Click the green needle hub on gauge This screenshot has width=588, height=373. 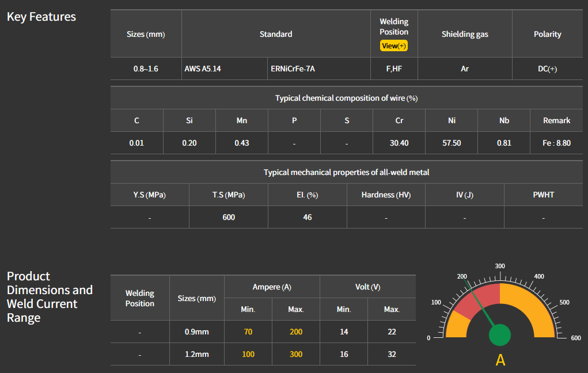pos(500,335)
